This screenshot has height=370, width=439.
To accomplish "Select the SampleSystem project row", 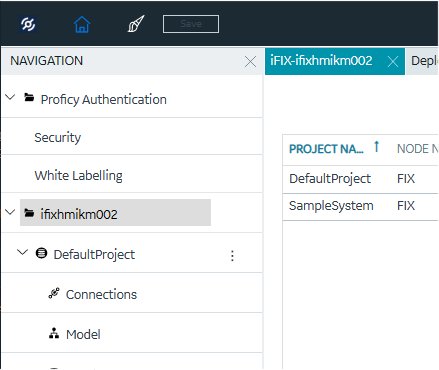I will point(360,206).
